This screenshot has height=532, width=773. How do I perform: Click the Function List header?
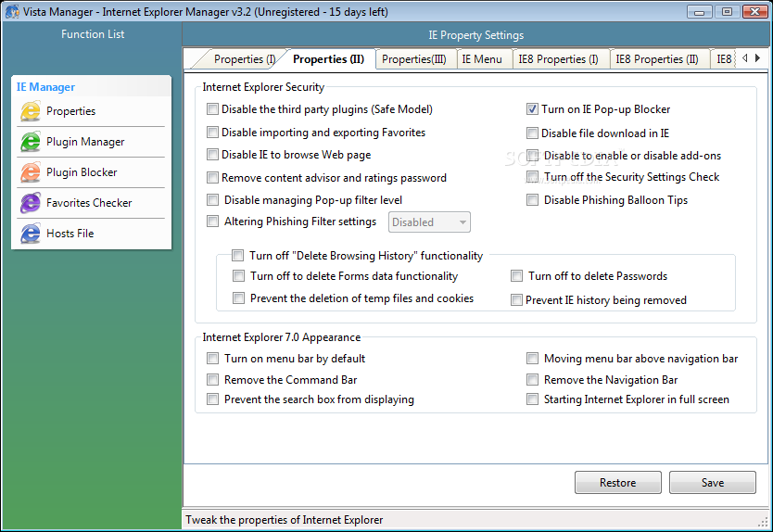point(93,34)
